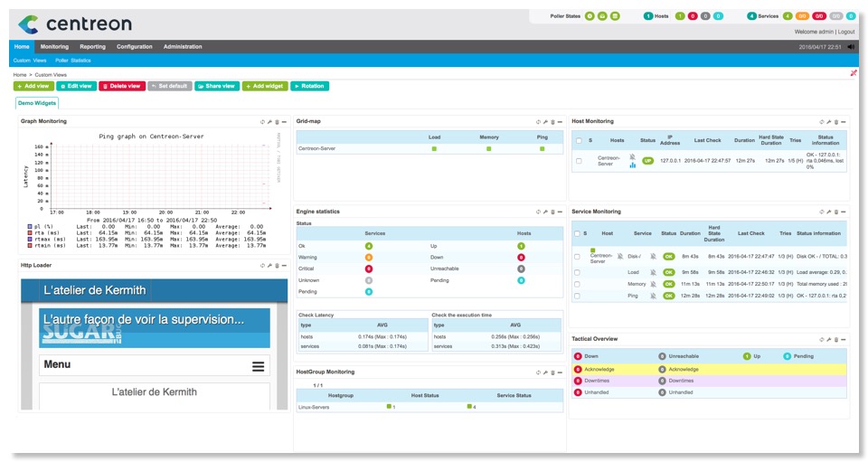Delete the Host Monitoring widget via trash icon
The height and width of the screenshot is (462, 868).
(x=835, y=121)
